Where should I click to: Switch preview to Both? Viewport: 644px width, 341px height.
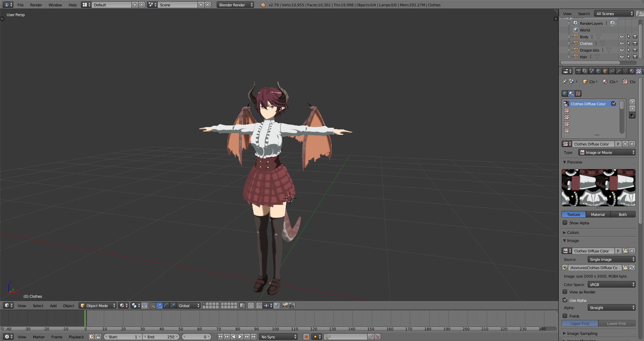click(623, 215)
